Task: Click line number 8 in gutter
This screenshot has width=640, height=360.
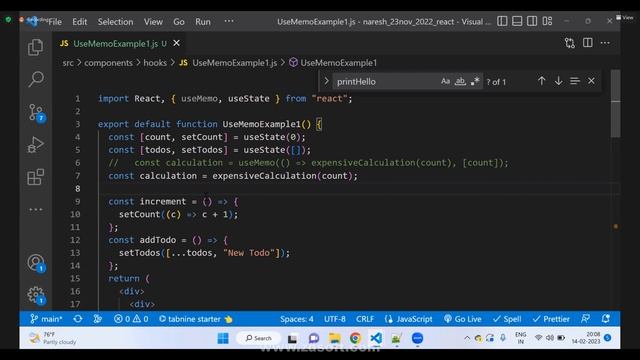Action: tap(78, 189)
